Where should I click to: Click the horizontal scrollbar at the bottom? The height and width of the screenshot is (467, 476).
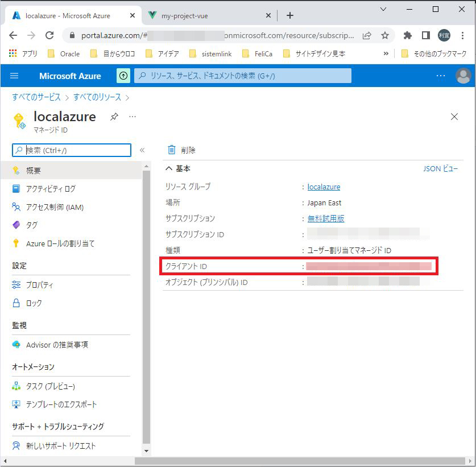pos(300,461)
